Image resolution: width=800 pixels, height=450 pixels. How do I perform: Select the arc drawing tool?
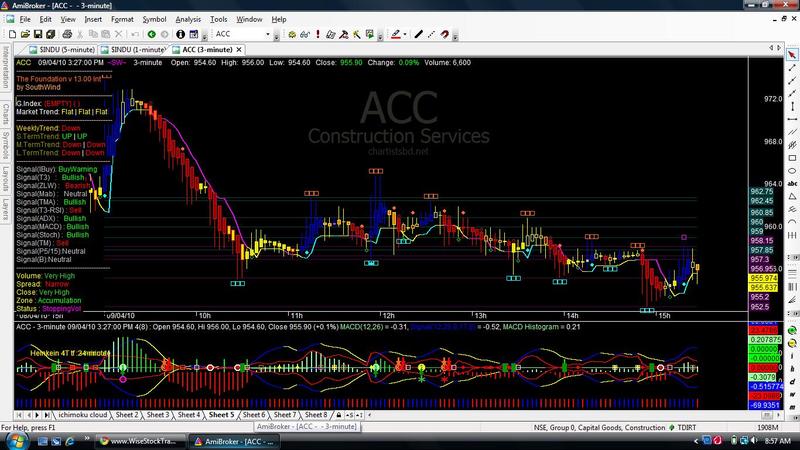click(x=792, y=222)
